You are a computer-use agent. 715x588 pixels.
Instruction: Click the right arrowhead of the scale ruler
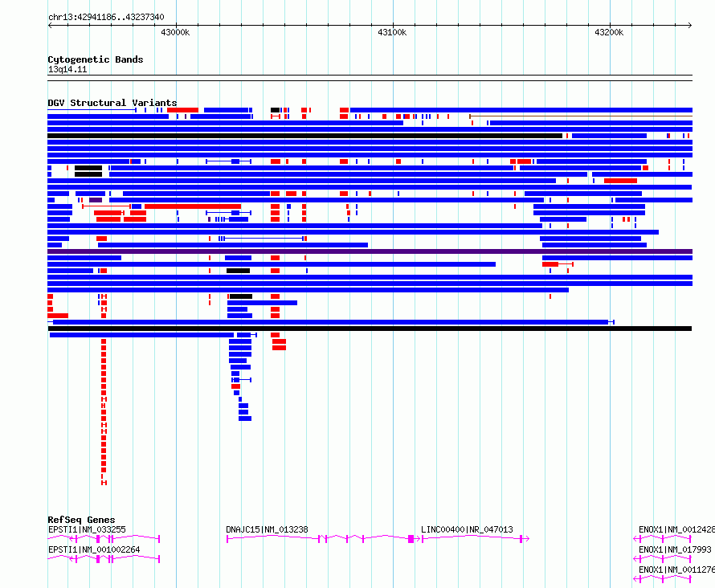click(690, 26)
